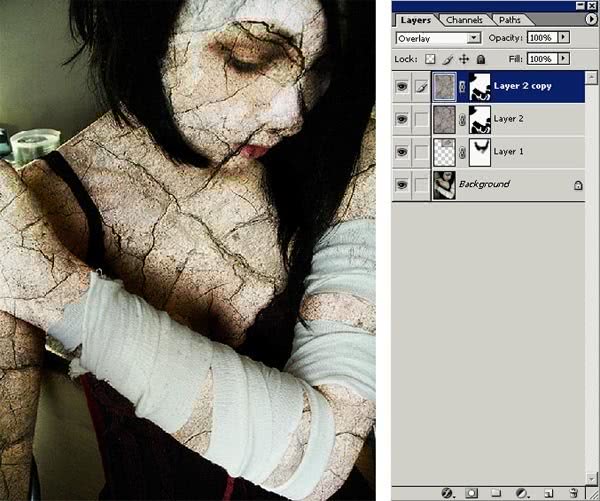Hide Layer 2 using its eye icon
The width and height of the screenshot is (600, 501).
(x=402, y=119)
